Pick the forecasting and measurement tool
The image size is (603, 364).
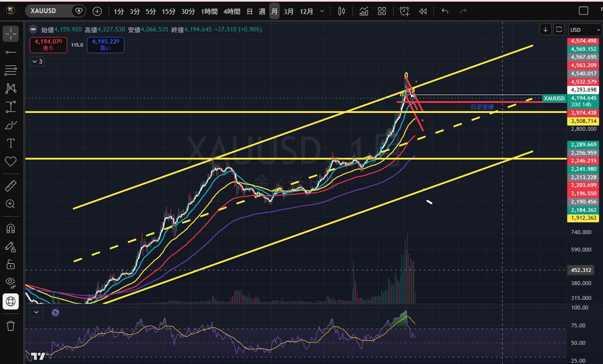pyautogui.click(x=10, y=107)
